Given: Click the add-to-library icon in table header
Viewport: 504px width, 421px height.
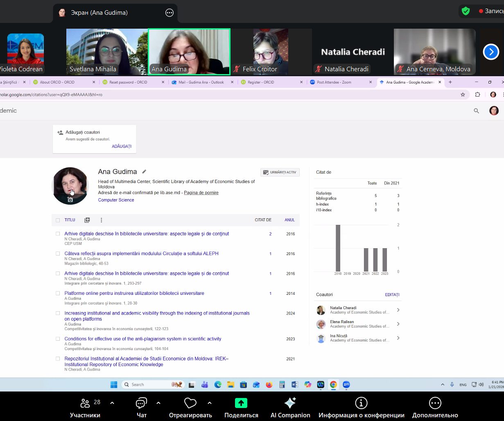Looking at the screenshot, I should 87,220.
